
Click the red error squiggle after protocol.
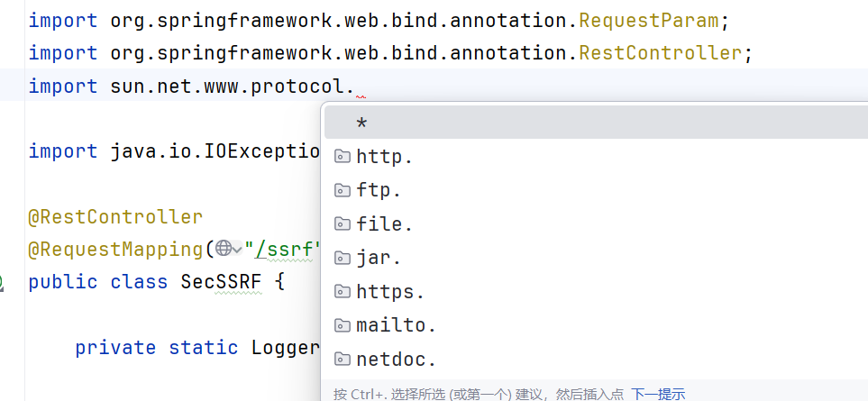tap(361, 96)
